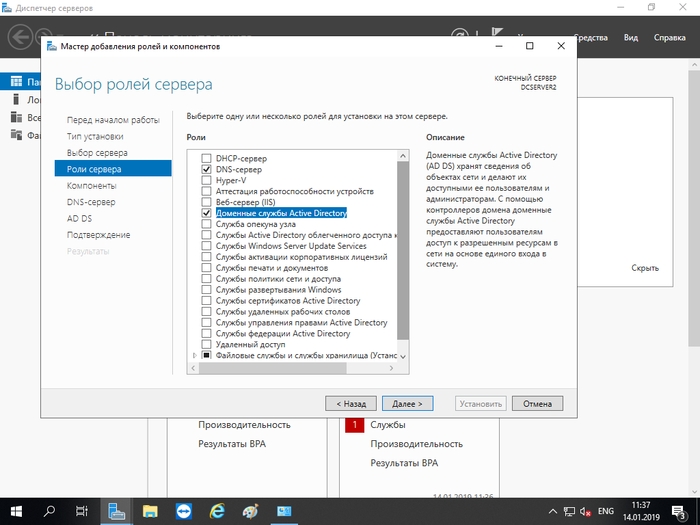The height and width of the screenshot is (525, 700).
Task: Check the DHCP-сервер role checkbox
Action: point(206,158)
